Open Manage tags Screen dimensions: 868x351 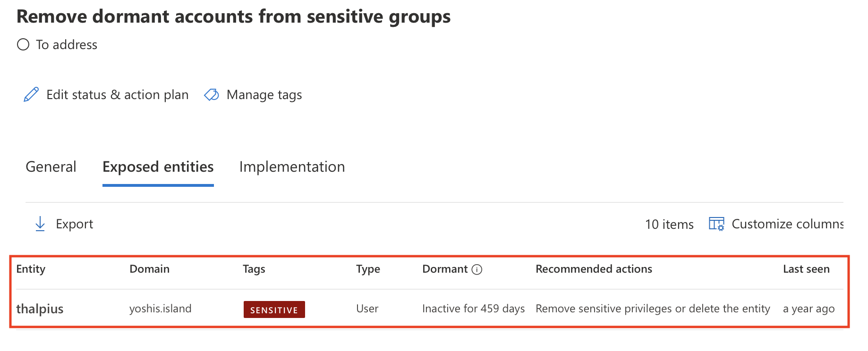coord(264,94)
